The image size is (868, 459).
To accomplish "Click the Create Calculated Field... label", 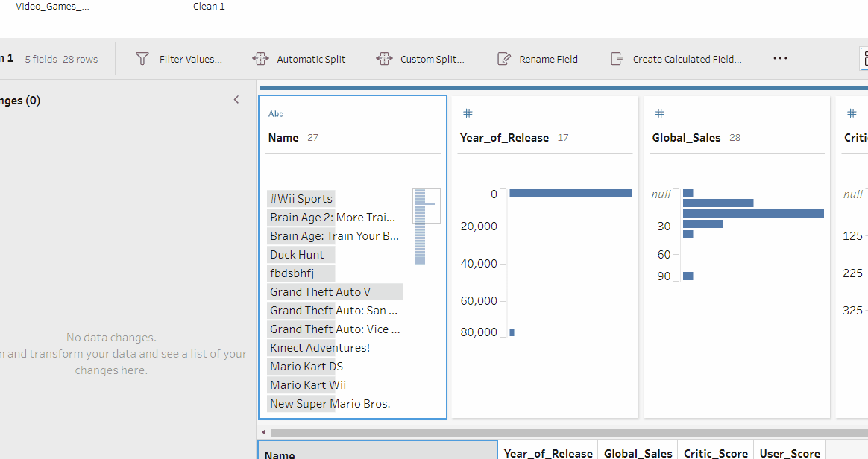I will [x=687, y=59].
